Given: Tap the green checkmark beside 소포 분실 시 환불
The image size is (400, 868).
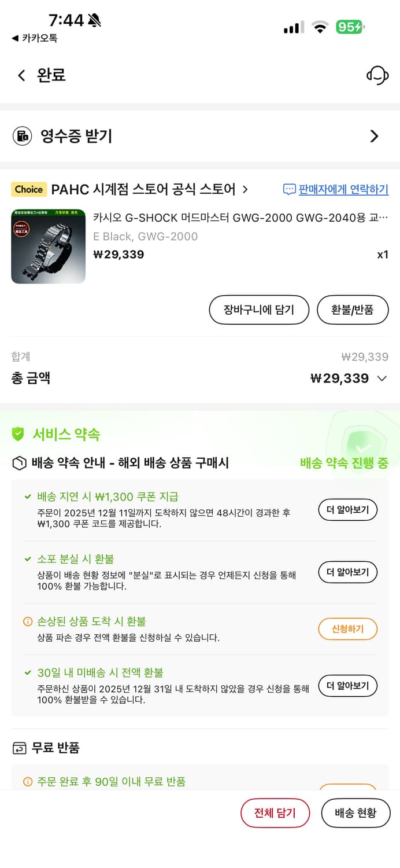Looking at the screenshot, I should (x=27, y=558).
